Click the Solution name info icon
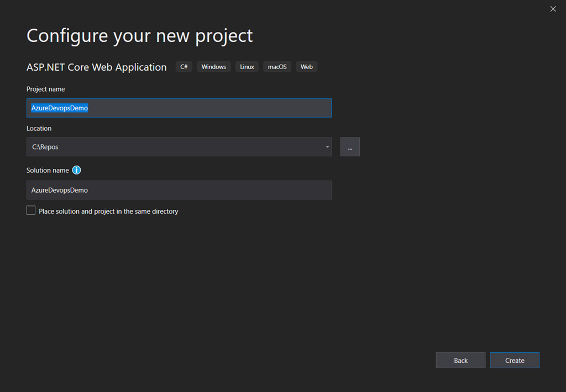 tap(76, 170)
